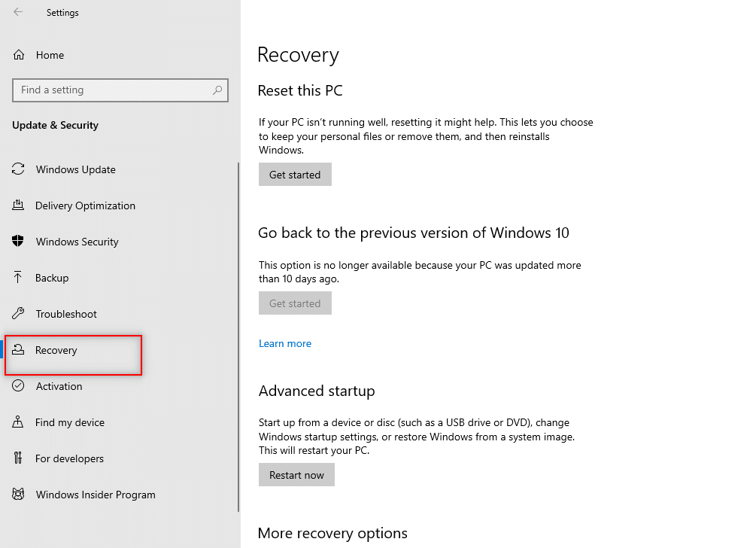Open the Learn more link
This screenshot has height=548, width=756.
tap(285, 343)
